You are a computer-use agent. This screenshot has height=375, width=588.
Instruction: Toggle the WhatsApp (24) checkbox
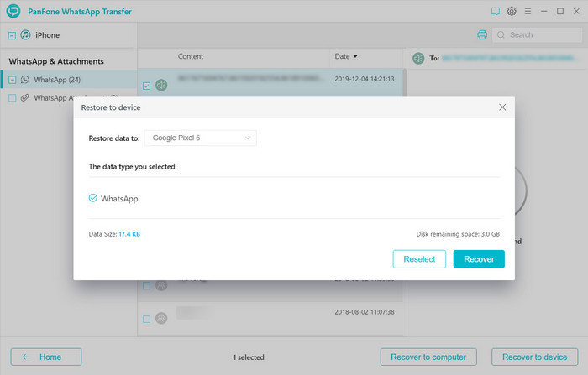(12, 80)
